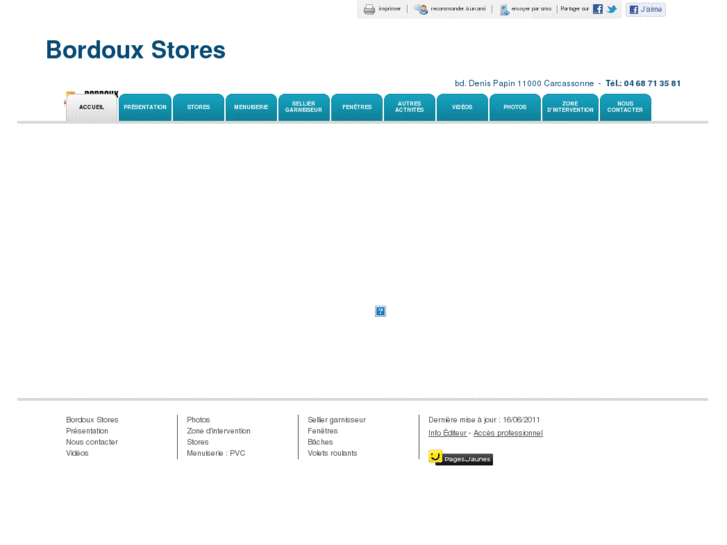Open the Vidéos tab
Screen dimensions: 727x545
(462, 108)
